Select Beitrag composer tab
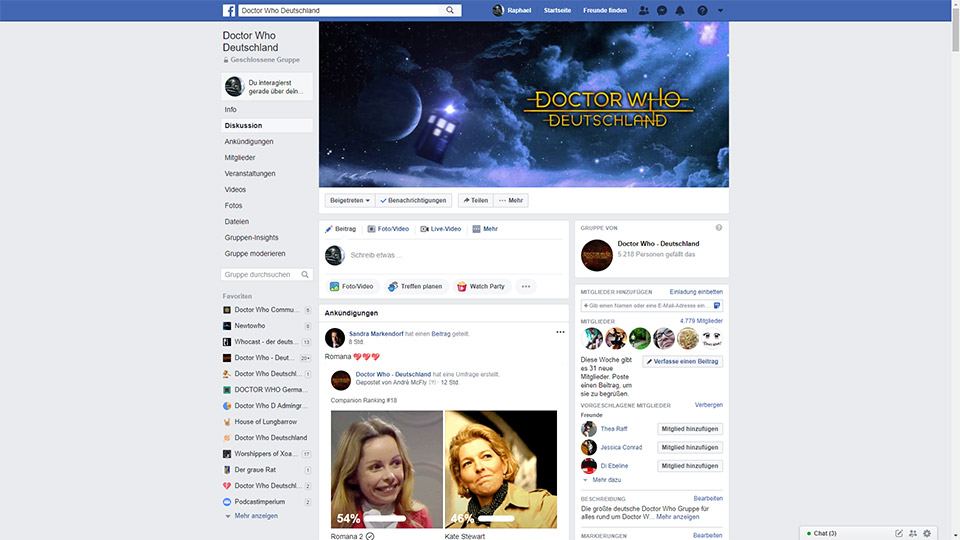 pyautogui.click(x=340, y=229)
